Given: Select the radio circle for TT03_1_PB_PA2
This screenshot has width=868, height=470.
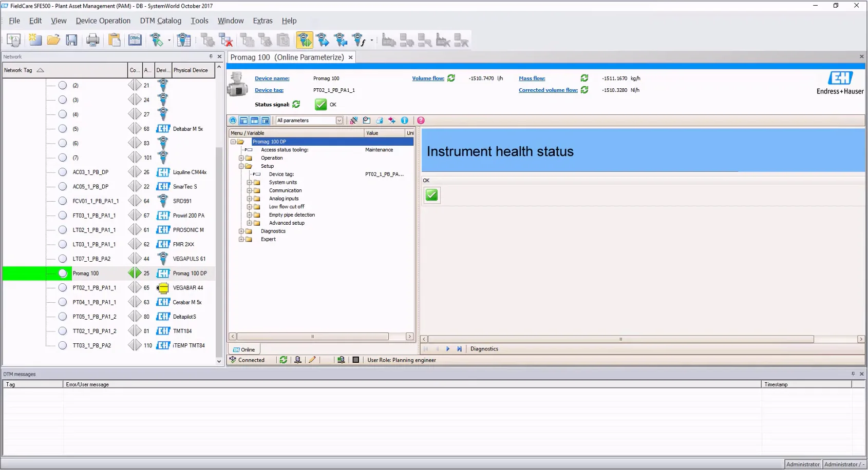Looking at the screenshot, I should [x=63, y=345].
